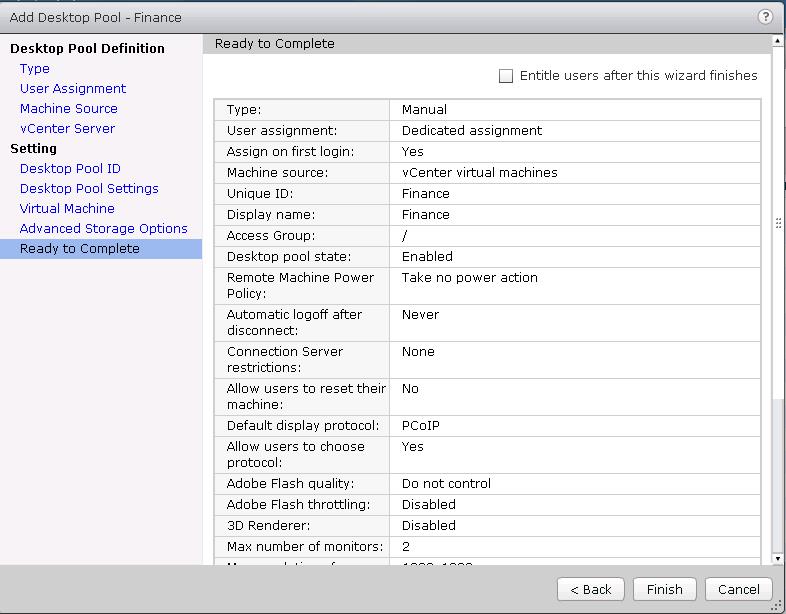Open vCenter Server wizard step
Viewport: 786px width, 614px height.
pos(67,129)
